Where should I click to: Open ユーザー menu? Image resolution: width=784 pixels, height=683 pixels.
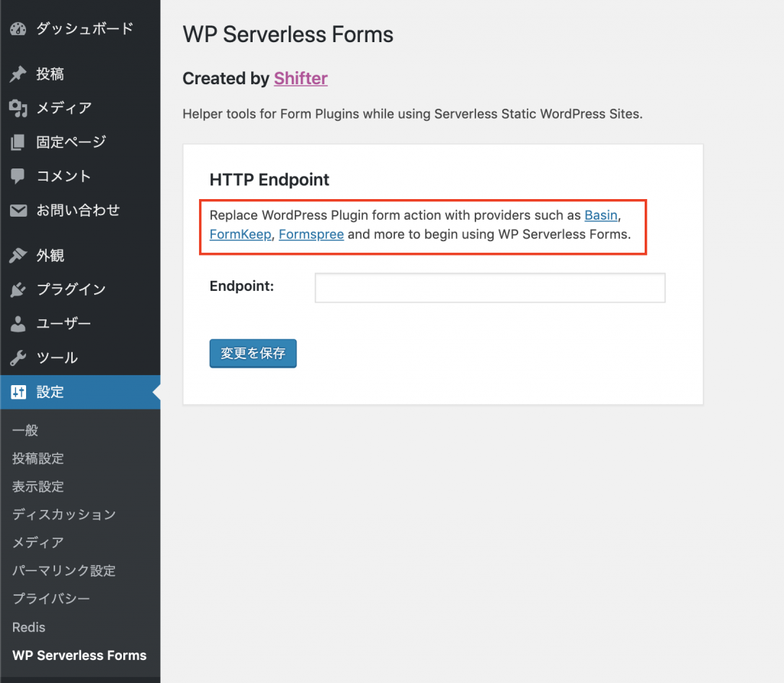64,323
